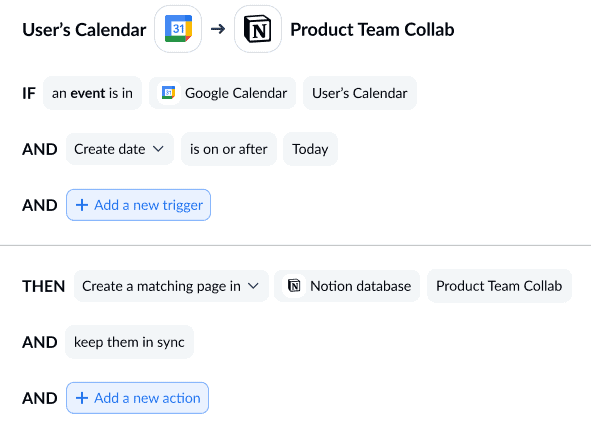Click small Google Calendar icon in IF row

pos(168,93)
